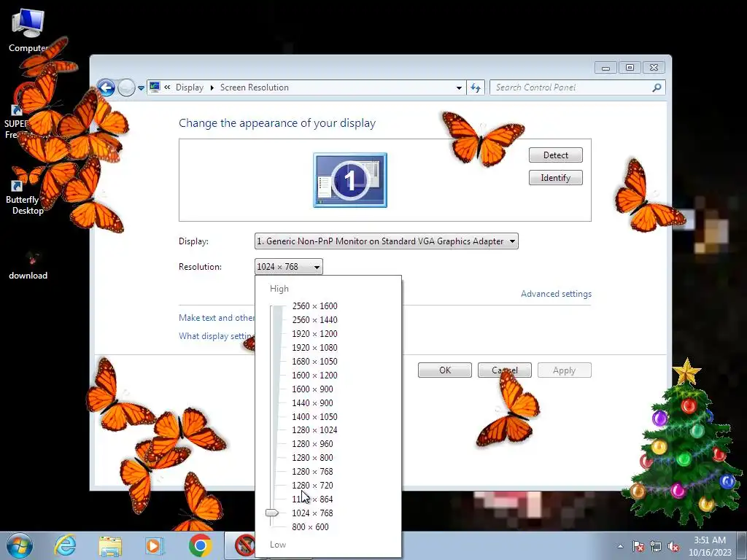Open the Windows Start menu
The width and height of the screenshot is (747, 560).
(20, 546)
